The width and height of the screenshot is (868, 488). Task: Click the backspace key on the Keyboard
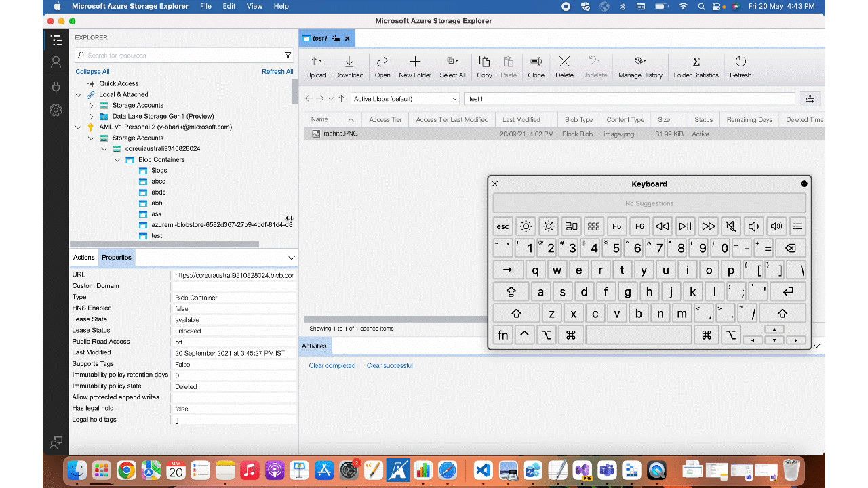pyautogui.click(x=790, y=248)
